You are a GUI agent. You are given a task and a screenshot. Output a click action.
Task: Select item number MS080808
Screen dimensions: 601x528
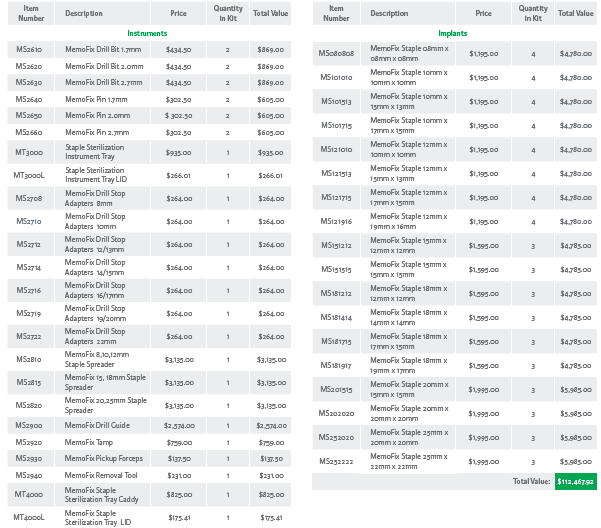(x=335, y=53)
